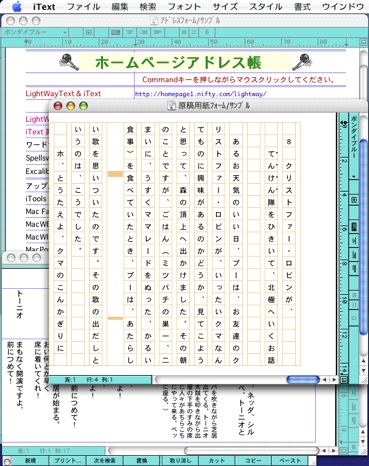This screenshot has width=369, height=466.
Task: Click the Excalib entry in address list
Action: click(37, 171)
